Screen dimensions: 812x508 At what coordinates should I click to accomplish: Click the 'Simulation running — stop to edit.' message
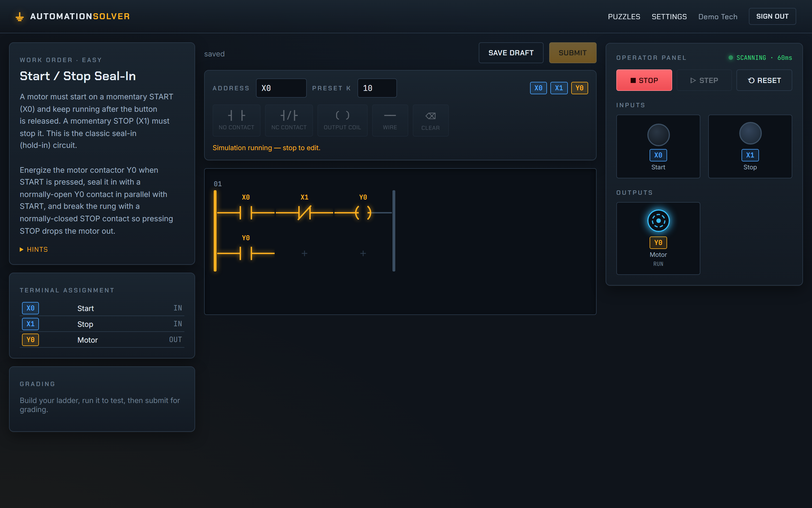point(266,148)
